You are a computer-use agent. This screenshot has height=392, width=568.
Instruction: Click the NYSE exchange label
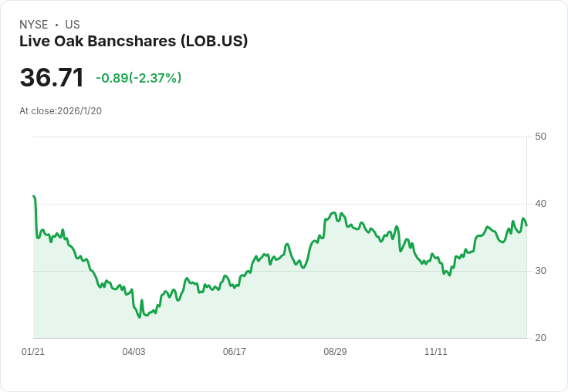pos(34,25)
